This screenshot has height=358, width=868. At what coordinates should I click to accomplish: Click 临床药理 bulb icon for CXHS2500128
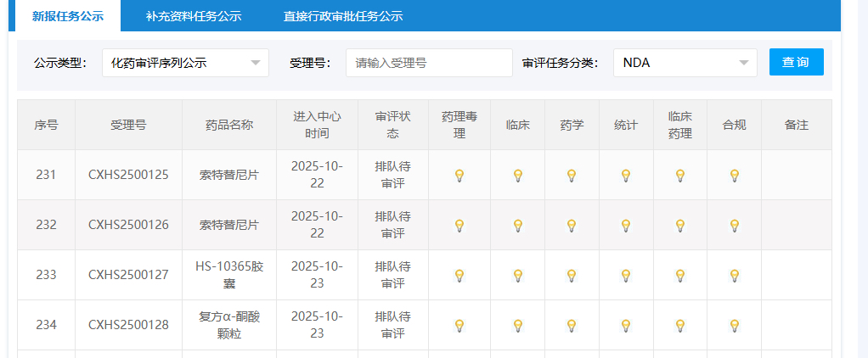pos(679,326)
